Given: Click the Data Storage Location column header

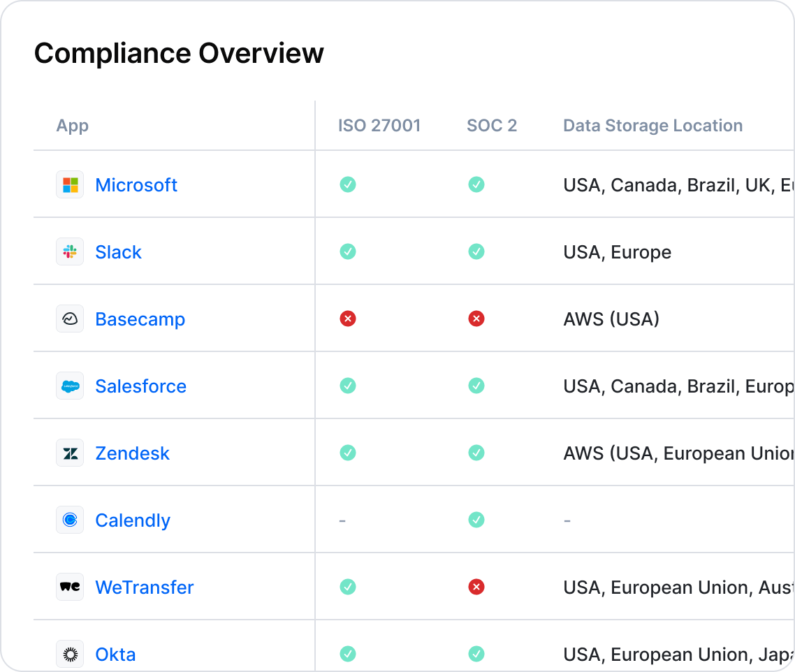Looking at the screenshot, I should (x=653, y=126).
